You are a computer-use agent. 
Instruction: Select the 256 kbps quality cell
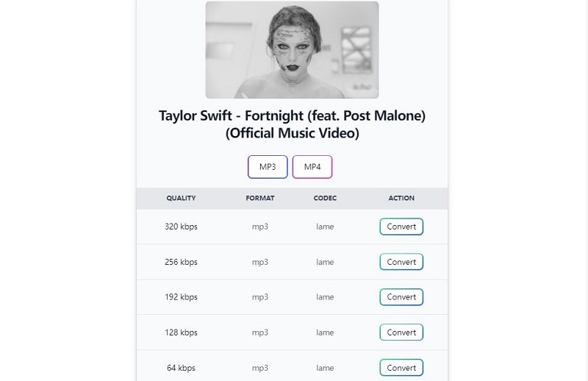(181, 262)
